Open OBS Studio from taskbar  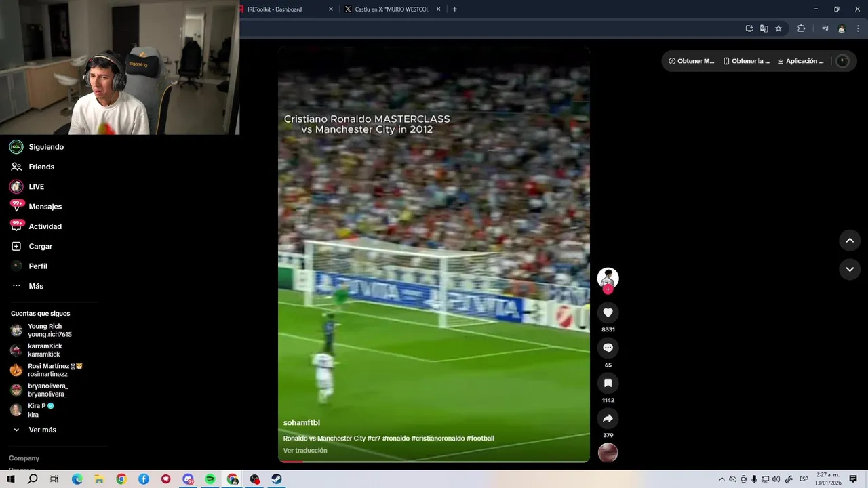tap(254, 479)
